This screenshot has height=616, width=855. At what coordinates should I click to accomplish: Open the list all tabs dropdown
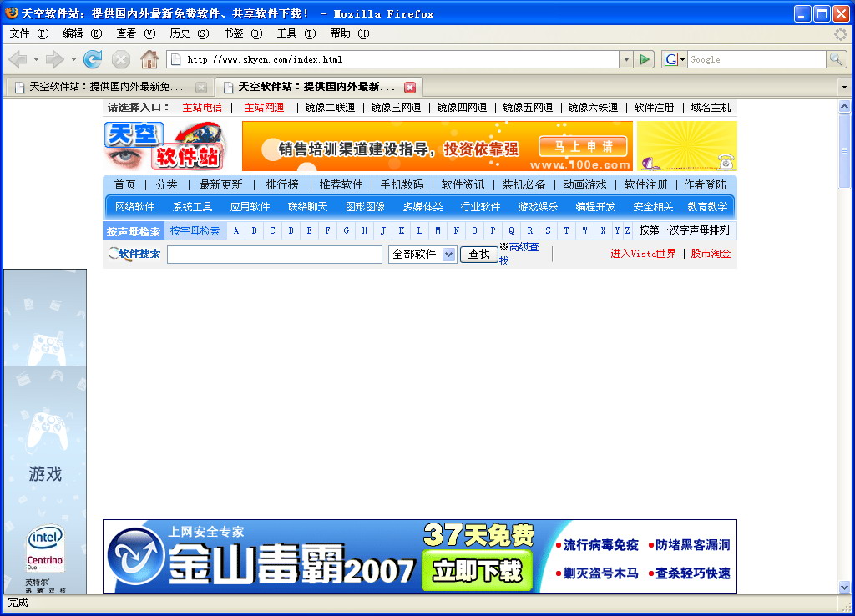pyautogui.click(x=844, y=87)
